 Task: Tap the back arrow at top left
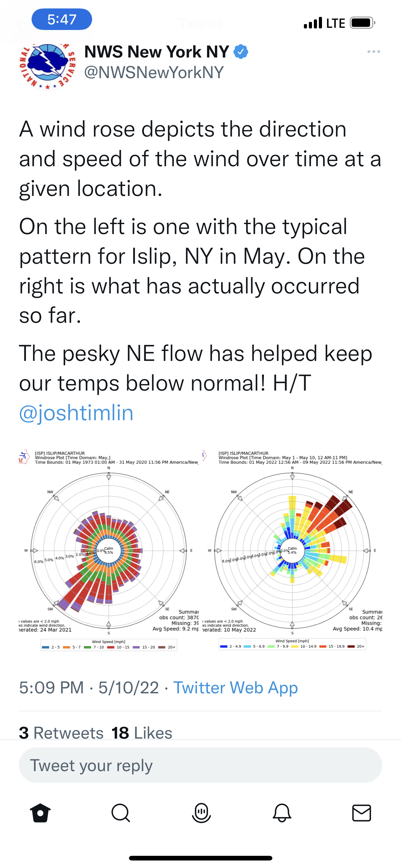point(23,23)
